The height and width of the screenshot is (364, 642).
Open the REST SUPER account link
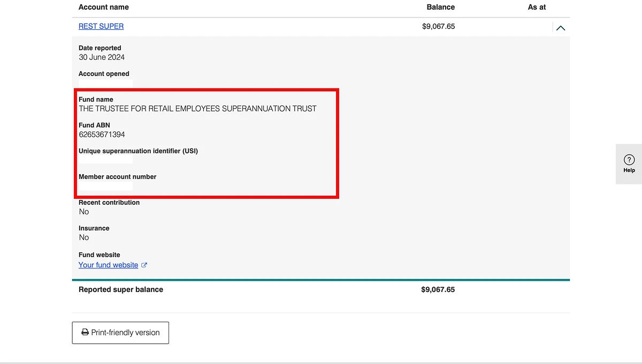101,26
